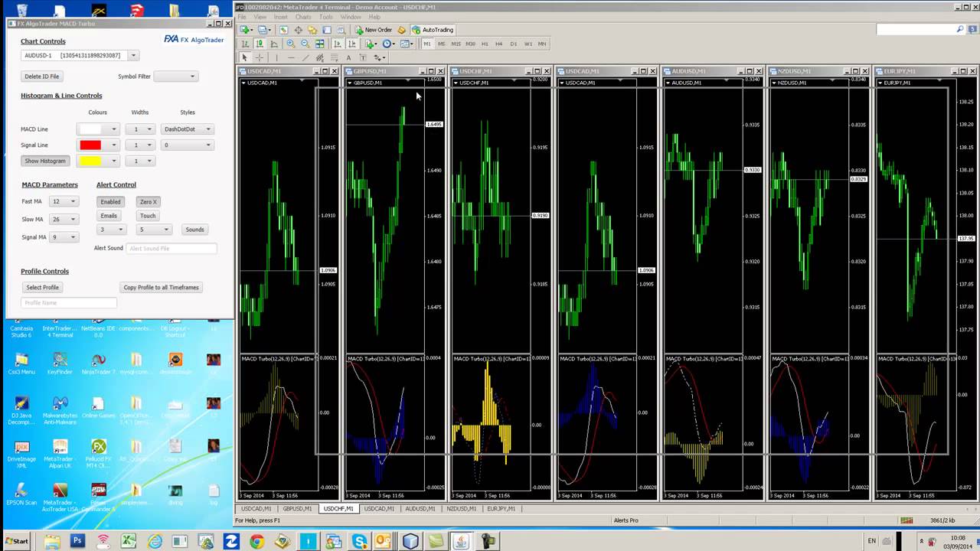Select the vertical line drawing tool
The image size is (980, 551).
tap(276, 57)
